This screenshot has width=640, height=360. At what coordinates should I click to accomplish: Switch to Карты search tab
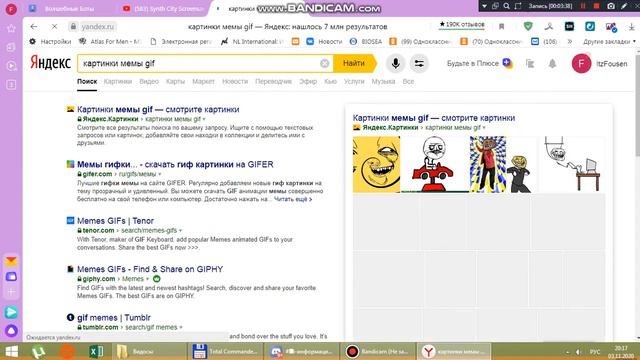tap(175, 82)
